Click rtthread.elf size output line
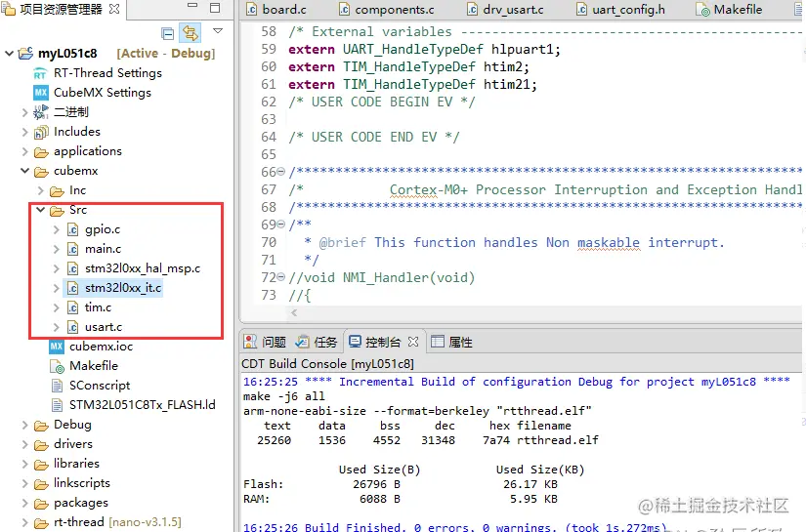 pyautogui.click(x=428, y=440)
